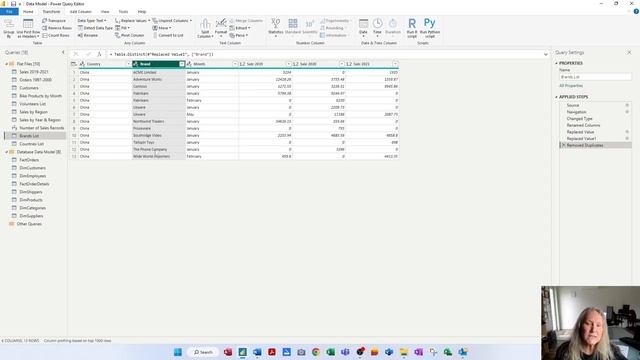Screen dimensions: 640x360
Task: Click the formula bar text
Action: tap(163, 54)
